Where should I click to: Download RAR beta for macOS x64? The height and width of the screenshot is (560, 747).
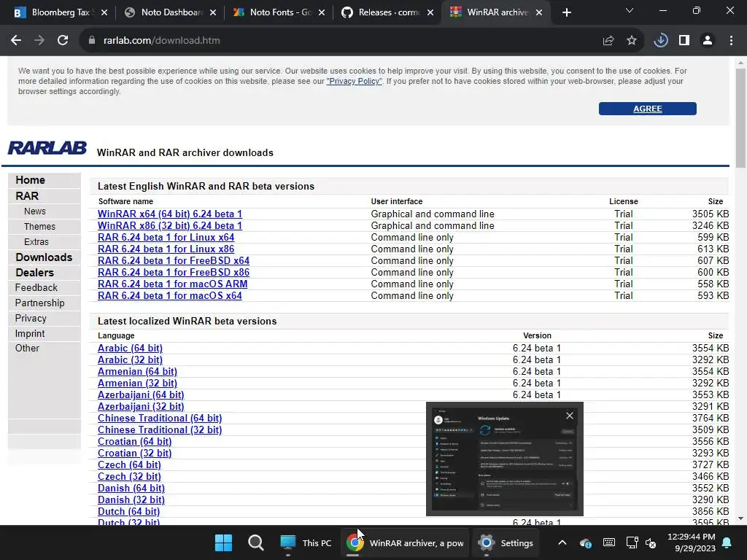point(169,295)
